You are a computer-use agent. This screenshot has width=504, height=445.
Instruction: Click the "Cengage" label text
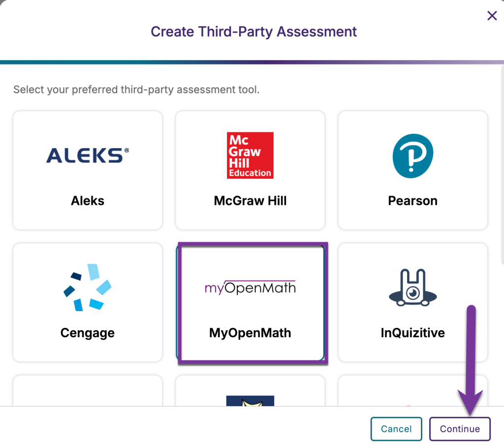point(87,333)
